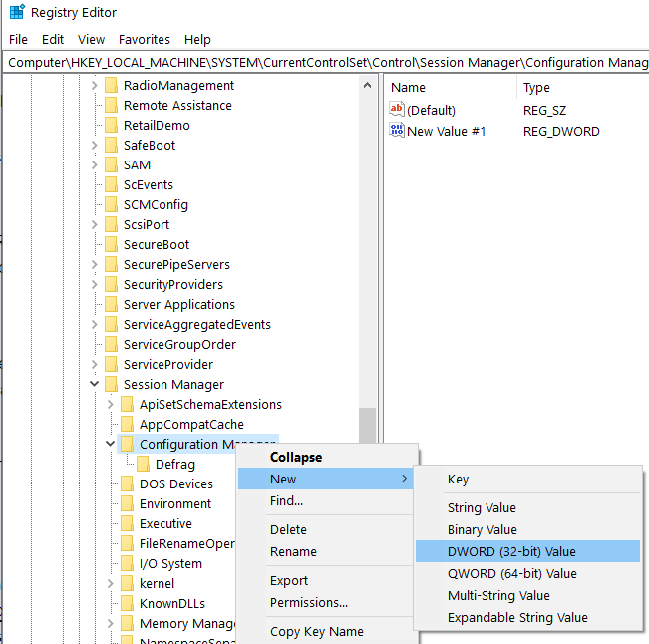
Task: Expand the ScsiPort key
Action: (95, 224)
